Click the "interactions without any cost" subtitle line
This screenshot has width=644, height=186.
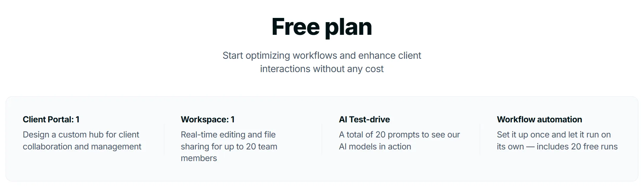[x=322, y=69]
